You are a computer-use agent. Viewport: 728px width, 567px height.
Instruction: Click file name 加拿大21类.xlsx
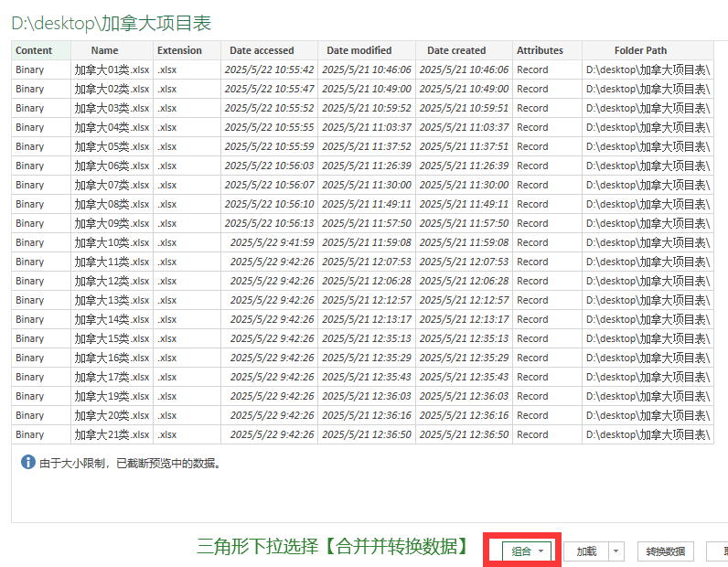[112, 434]
